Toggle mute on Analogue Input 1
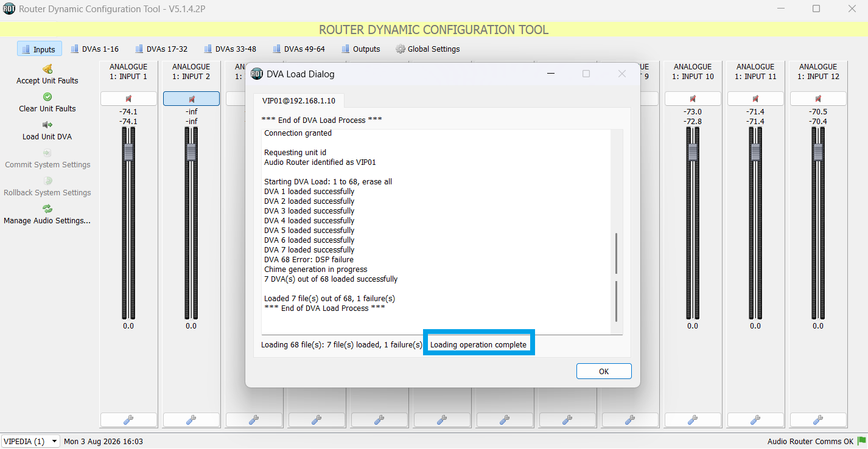Viewport: 868px width, 449px height. click(x=128, y=99)
